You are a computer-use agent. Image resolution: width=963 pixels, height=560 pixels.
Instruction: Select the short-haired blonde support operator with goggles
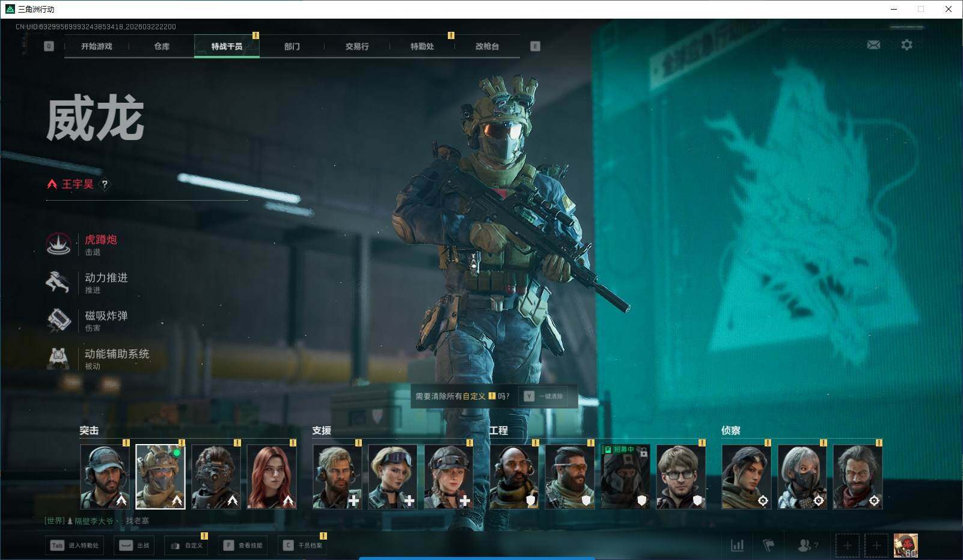click(393, 477)
